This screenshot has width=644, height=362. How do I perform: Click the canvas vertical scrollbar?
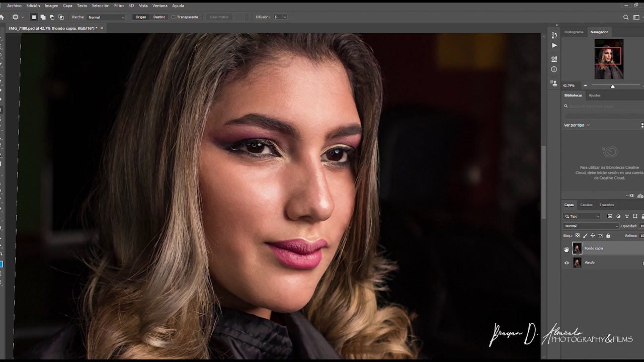pyautogui.click(x=543, y=182)
